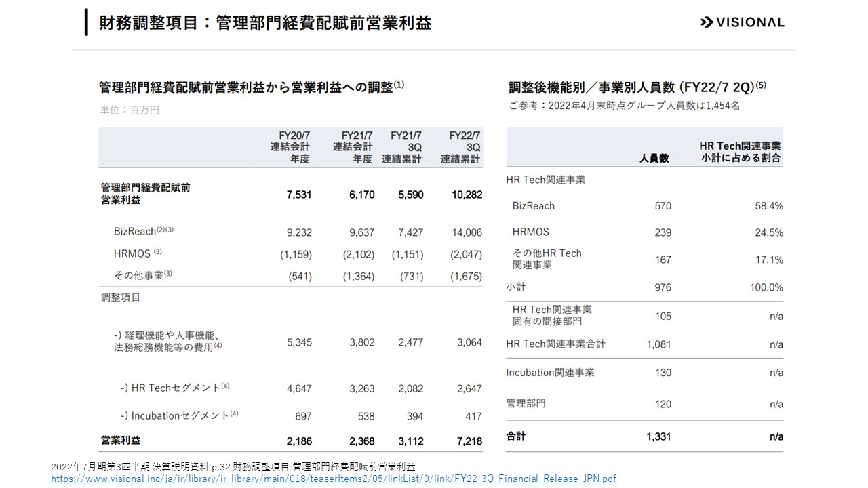This screenshot has width=868, height=488.
Task: Select percentage 24.5%
Action: tap(770, 232)
